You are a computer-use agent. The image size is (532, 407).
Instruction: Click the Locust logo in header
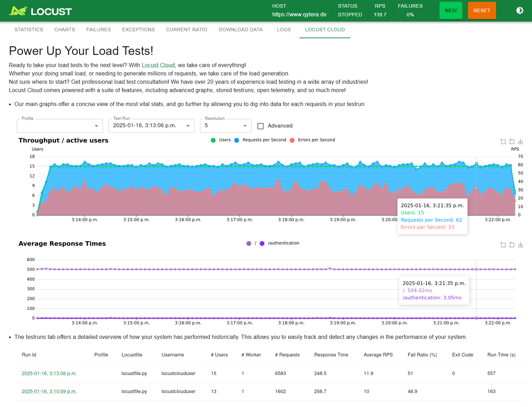point(40,11)
